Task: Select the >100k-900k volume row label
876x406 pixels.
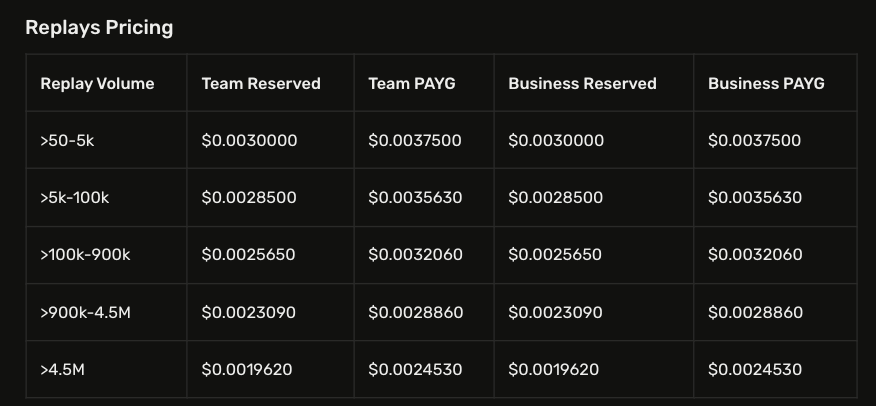Action: tap(85, 255)
